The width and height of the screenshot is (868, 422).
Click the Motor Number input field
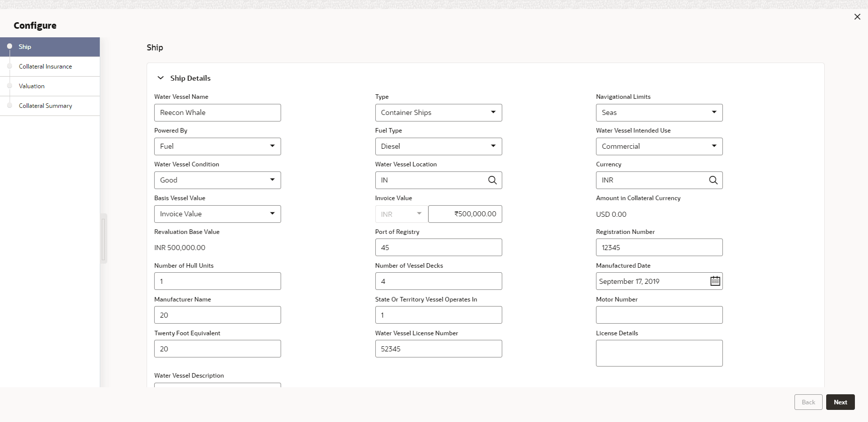coord(659,315)
